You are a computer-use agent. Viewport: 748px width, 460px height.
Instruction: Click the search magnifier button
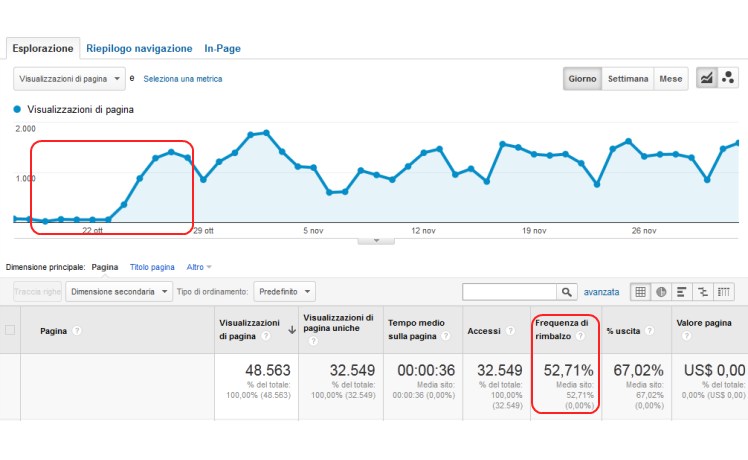pyautogui.click(x=567, y=292)
